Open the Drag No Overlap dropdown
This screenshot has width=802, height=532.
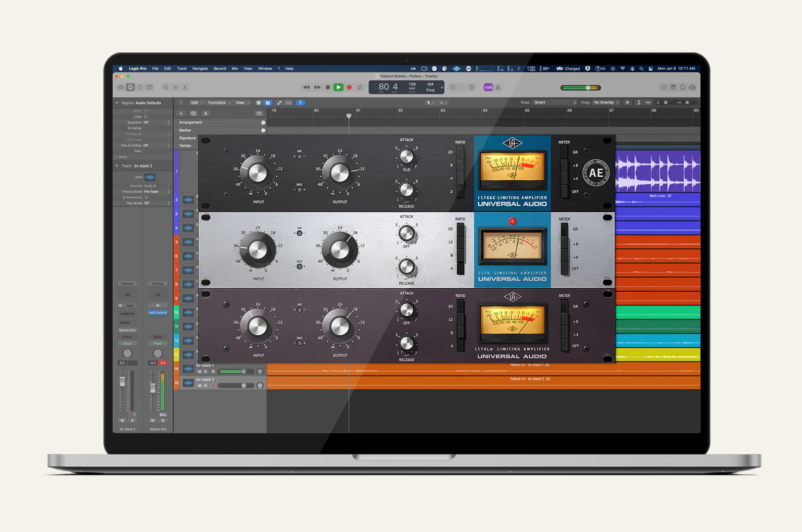[606, 102]
